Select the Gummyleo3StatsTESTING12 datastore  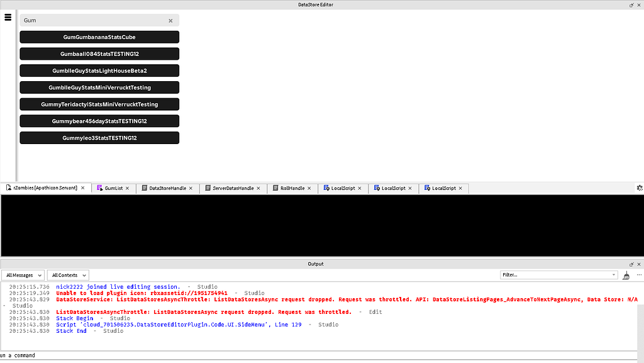click(x=99, y=137)
